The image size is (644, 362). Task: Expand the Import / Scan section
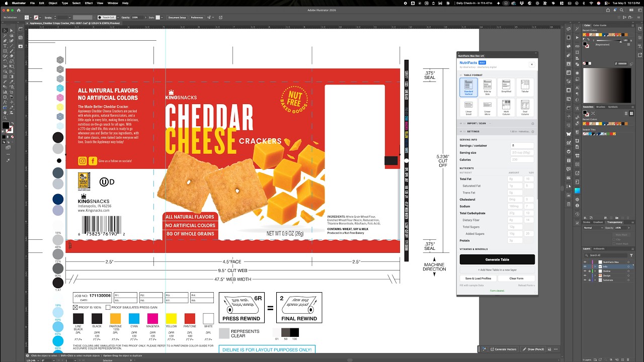click(x=497, y=123)
